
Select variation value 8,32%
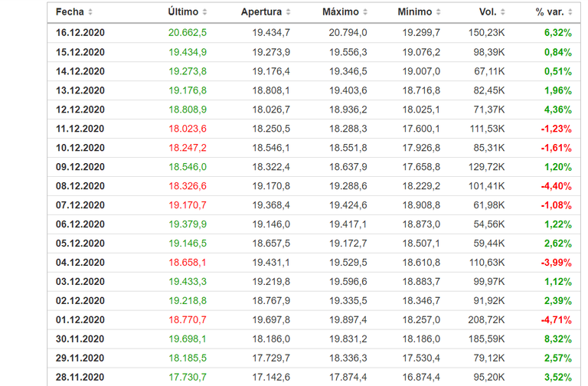pyautogui.click(x=558, y=339)
